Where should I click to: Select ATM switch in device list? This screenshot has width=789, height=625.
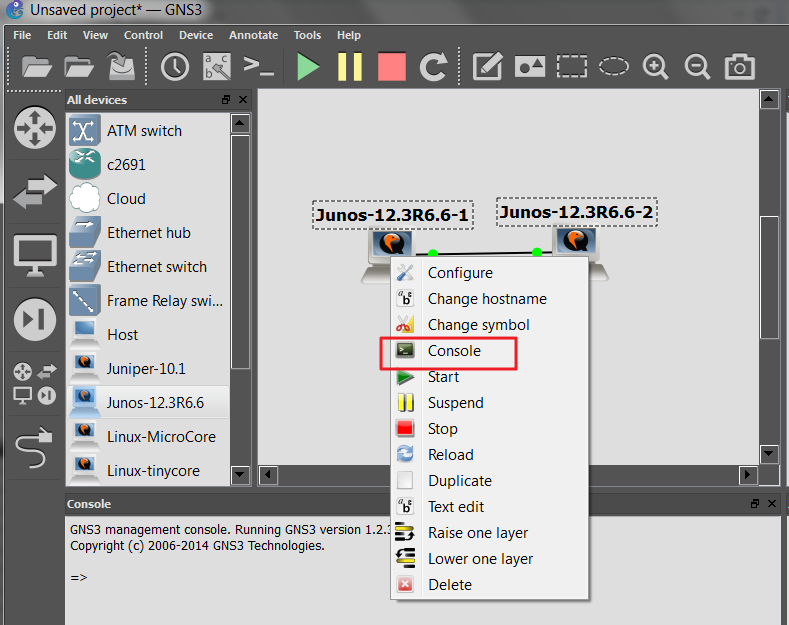(x=148, y=131)
